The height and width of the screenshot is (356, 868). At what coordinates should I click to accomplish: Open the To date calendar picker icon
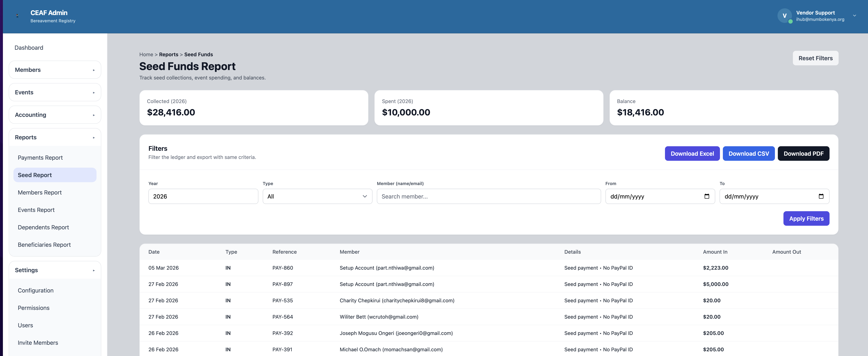point(821,196)
